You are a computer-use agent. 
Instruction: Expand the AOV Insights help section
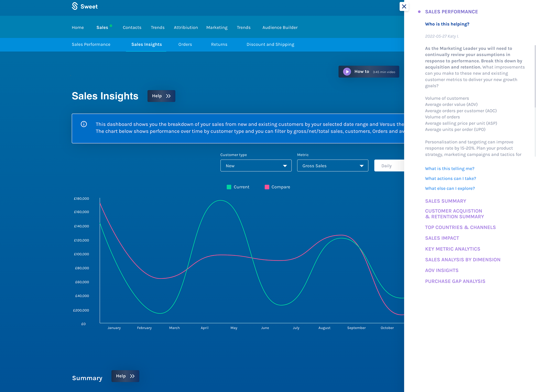(442, 271)
